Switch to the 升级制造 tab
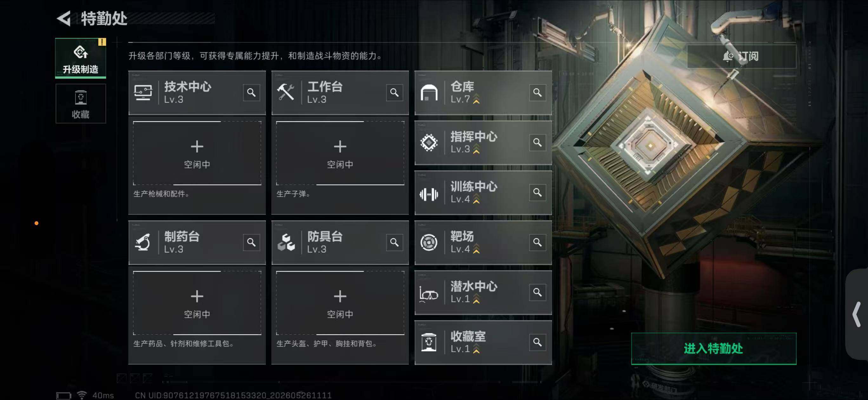Screen dimensions: 868x400 coord(81,58)
